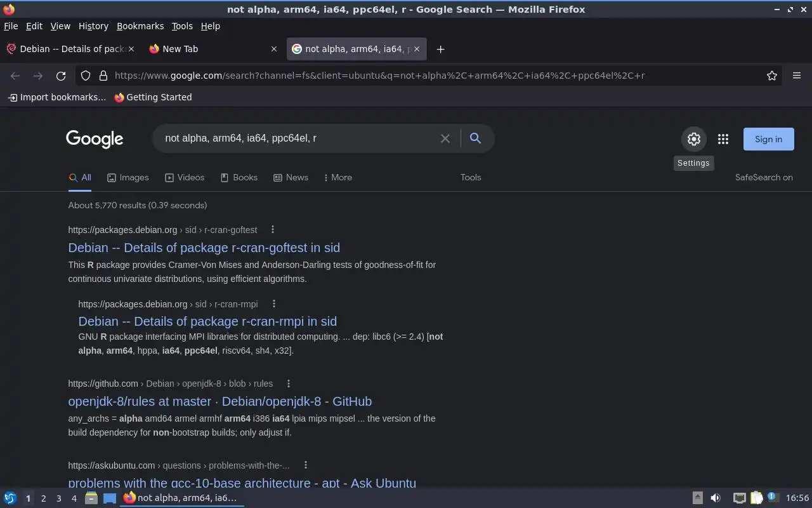Open the Help menu
Image resolution: width=812 pixels, height=508 pixels.
[x=210, y=26]
